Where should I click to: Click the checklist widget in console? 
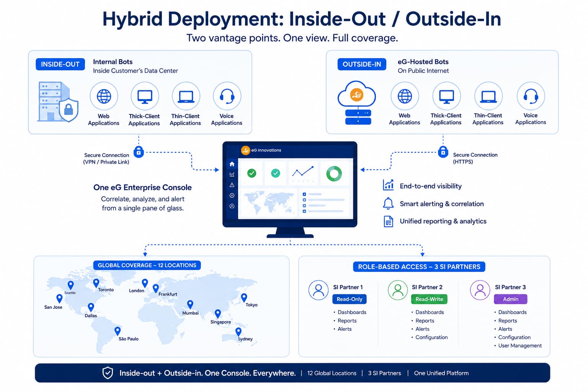pos(324,203)
